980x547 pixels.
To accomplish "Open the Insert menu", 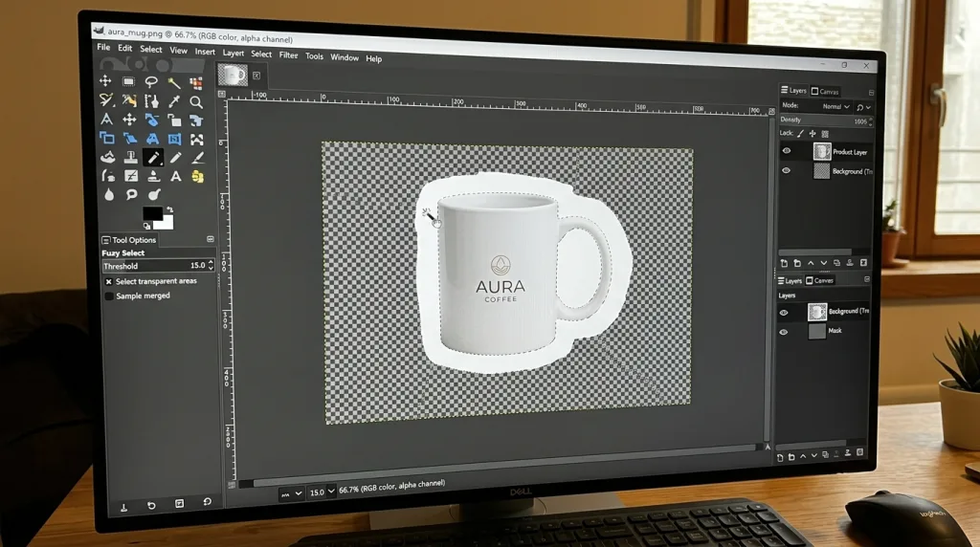I will point(205,52).
